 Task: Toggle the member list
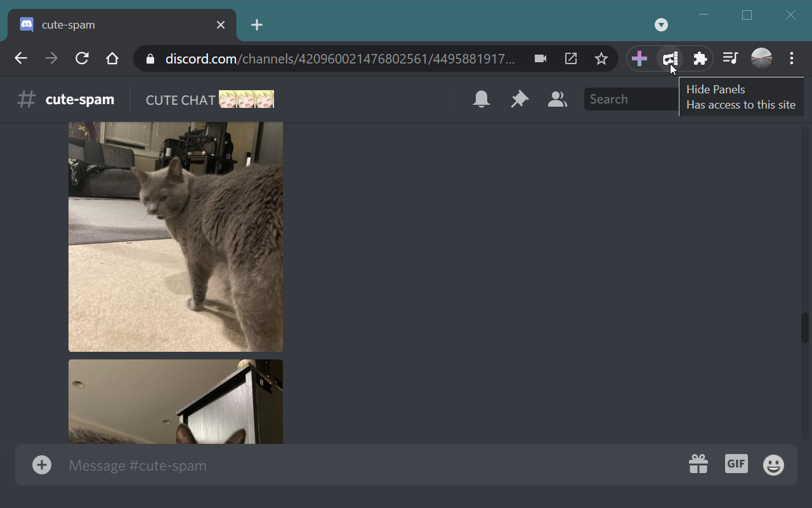click(x=557, y=99)
